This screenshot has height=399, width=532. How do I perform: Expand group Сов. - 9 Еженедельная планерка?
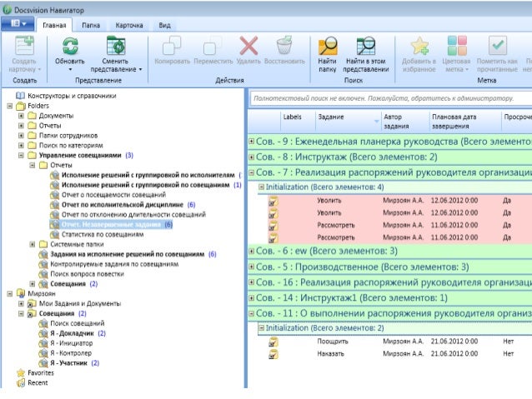click(x=252, y=142)
